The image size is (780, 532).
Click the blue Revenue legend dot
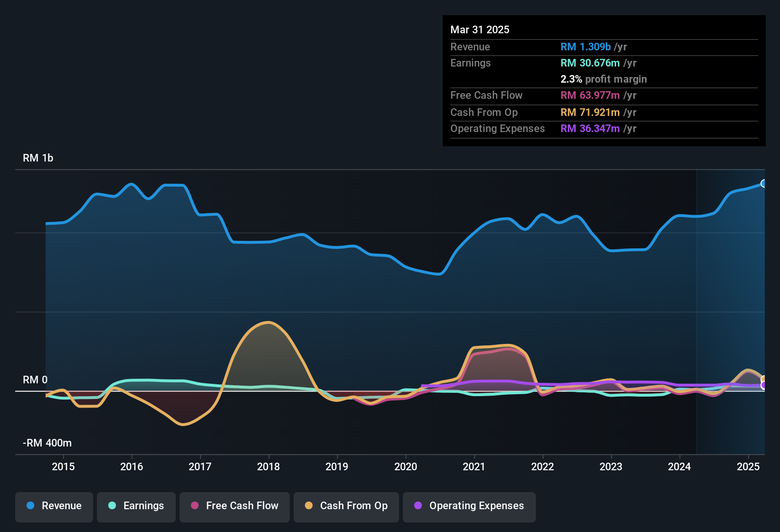click(30, 506)
